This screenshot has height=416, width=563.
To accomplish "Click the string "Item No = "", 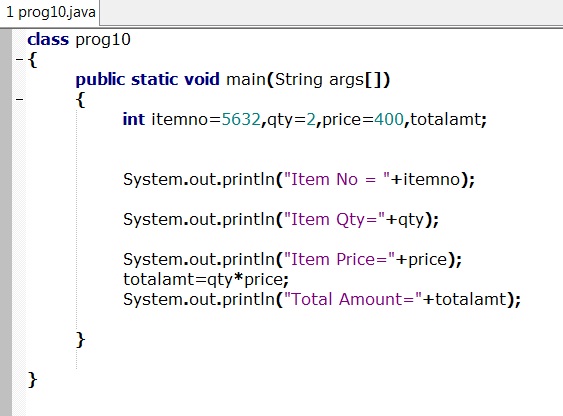I will [337, 179].
